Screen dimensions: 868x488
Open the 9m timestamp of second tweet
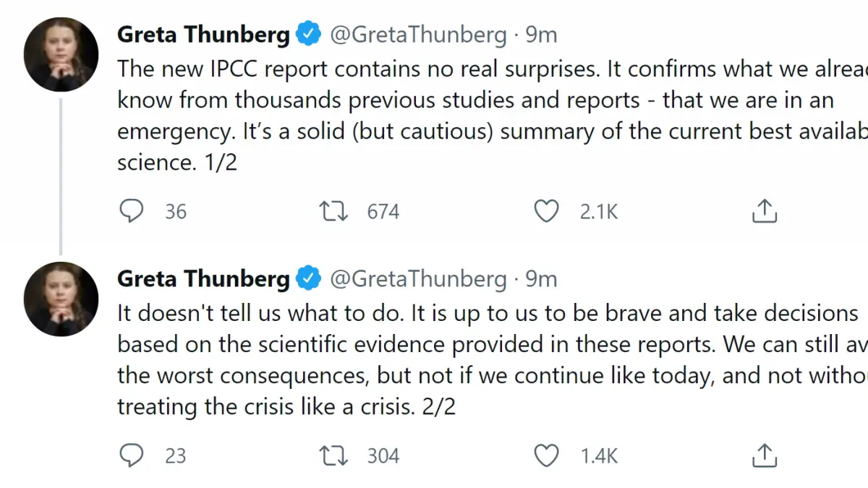coord(541,278)
